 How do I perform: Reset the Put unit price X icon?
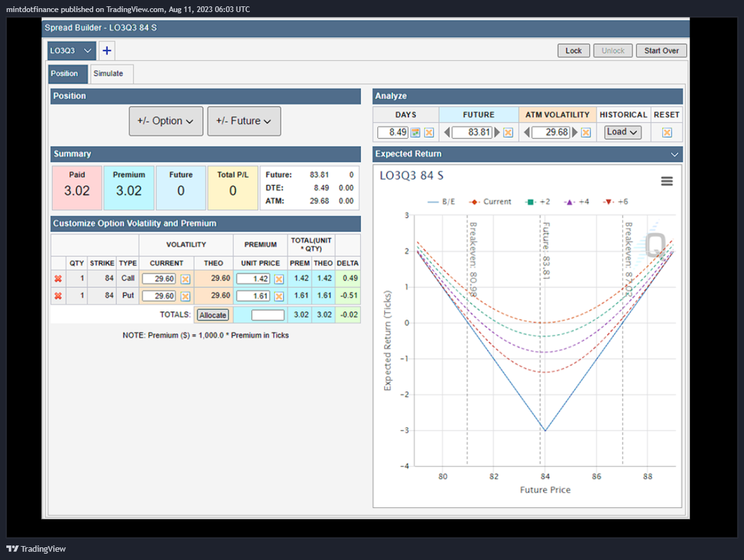pos(279,296)
